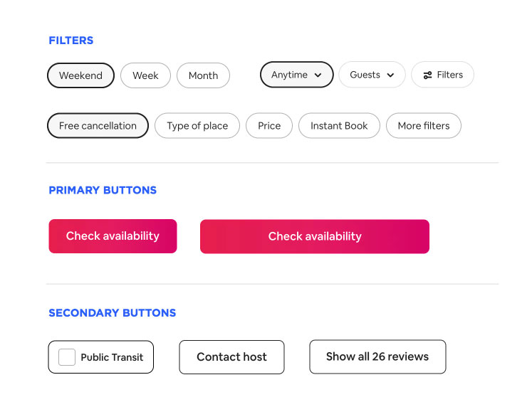
Task: Open the Filters pill button
Action: (x=442, y=75)
